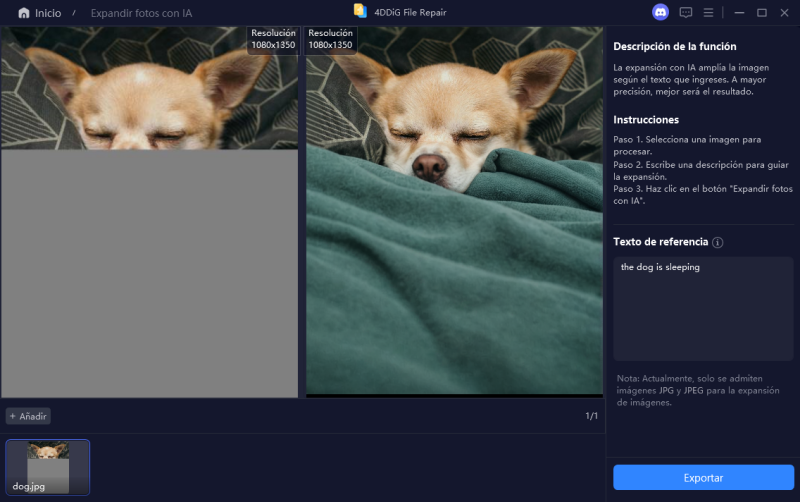Open the hamburger menu
800x502 pixels.
[x=708, y=13]
